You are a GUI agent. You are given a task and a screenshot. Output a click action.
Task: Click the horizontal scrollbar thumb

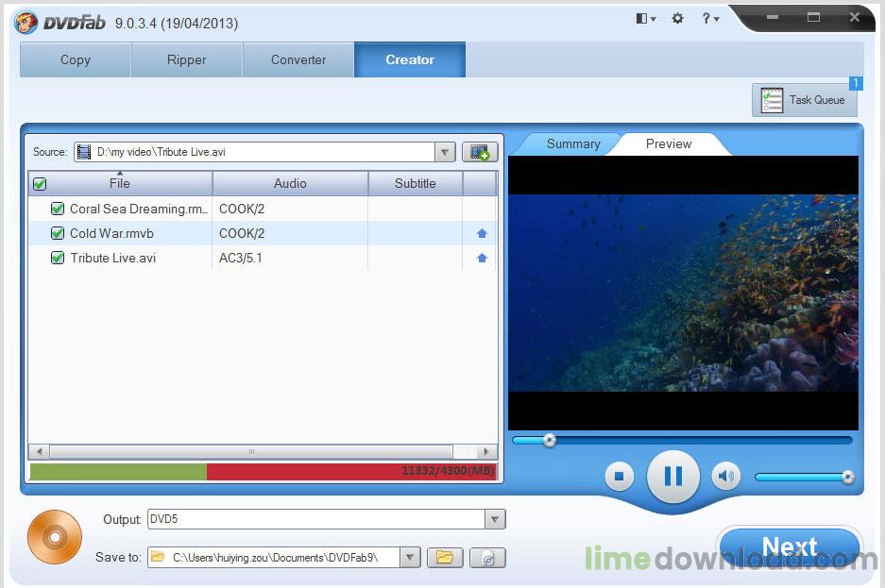point(251,451)
